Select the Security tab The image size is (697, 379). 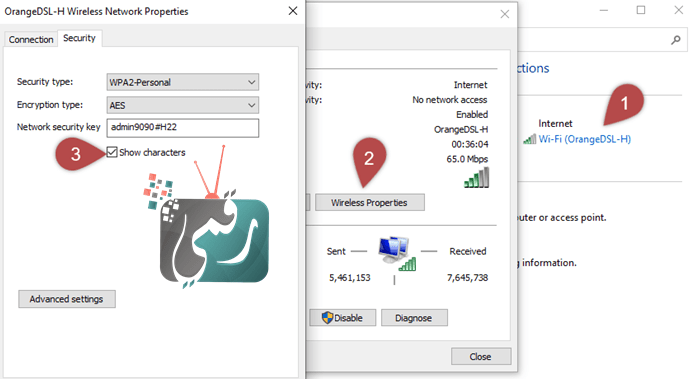coord(79,38)
